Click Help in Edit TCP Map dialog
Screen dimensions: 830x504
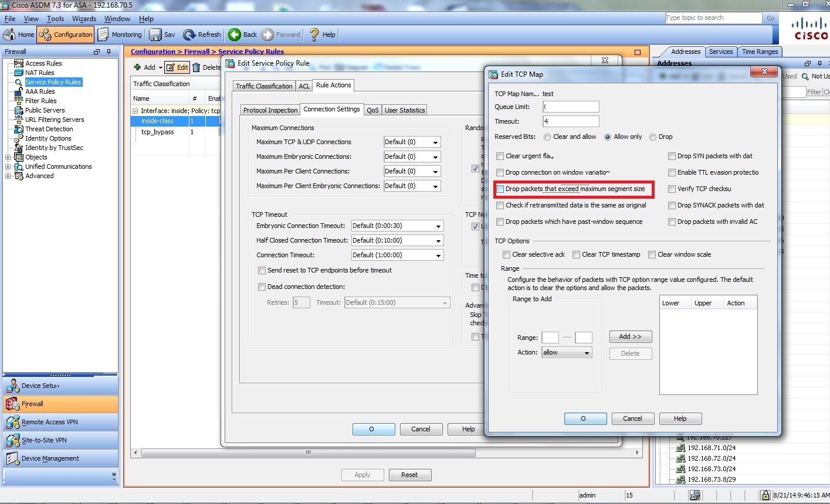click(x=680, y=418)
